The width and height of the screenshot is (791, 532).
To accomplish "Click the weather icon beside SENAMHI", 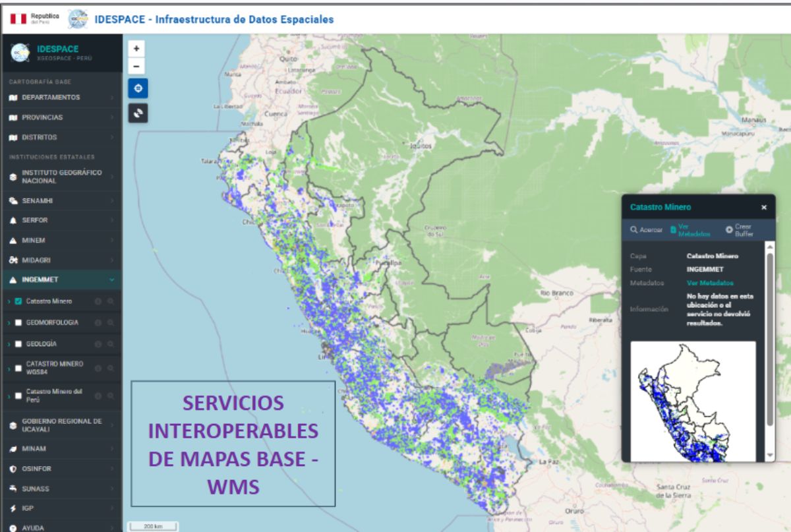I will coord(13,200).
